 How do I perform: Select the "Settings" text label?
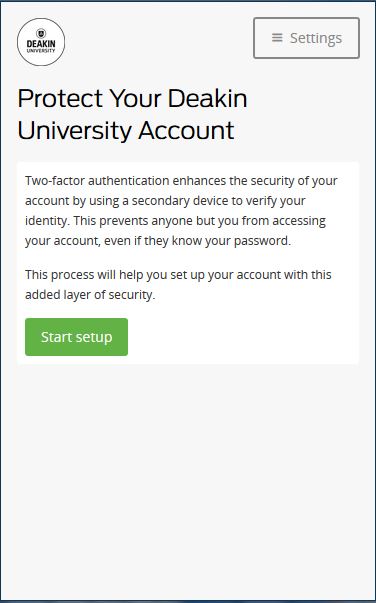tap(316, 38)
